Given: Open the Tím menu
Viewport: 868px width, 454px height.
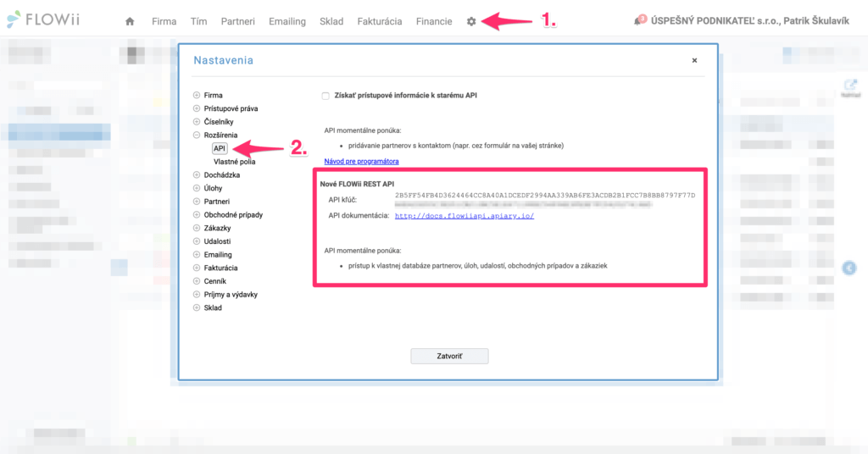Looking at the screenshot, I should pyautogui.click(x=198, y=21).
